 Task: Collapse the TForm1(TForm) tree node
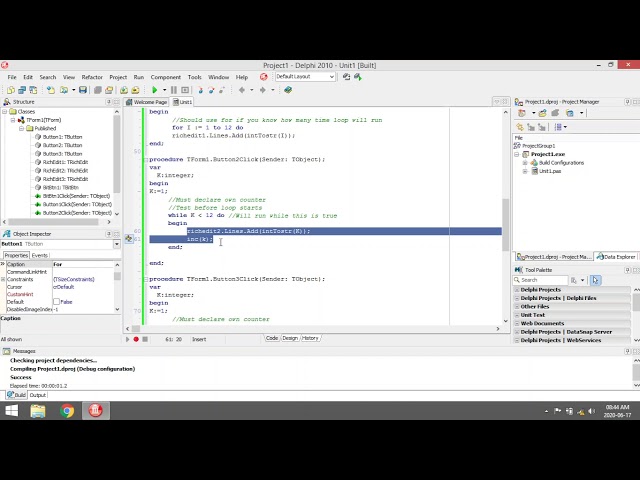pos(13,120)
